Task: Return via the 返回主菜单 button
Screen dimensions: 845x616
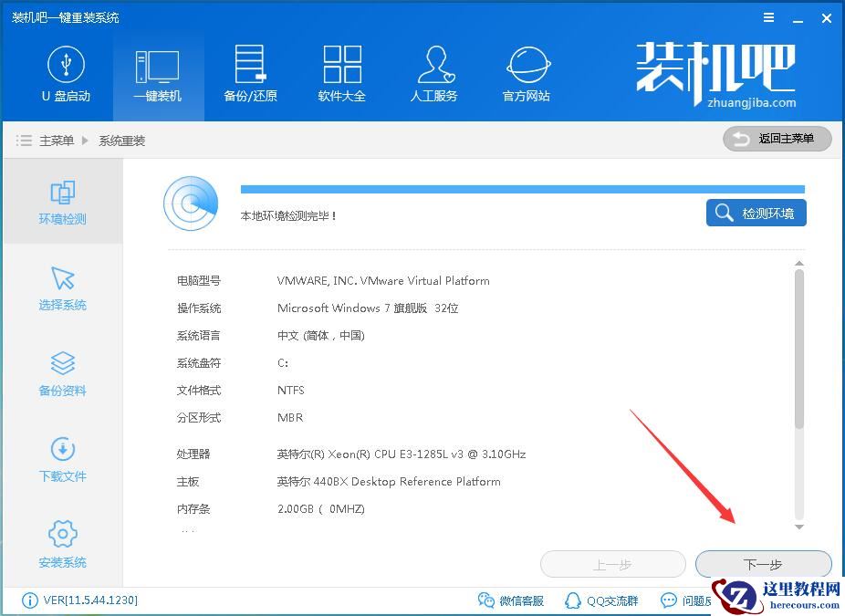Action: pyautogui.click(x=777, y=139)
